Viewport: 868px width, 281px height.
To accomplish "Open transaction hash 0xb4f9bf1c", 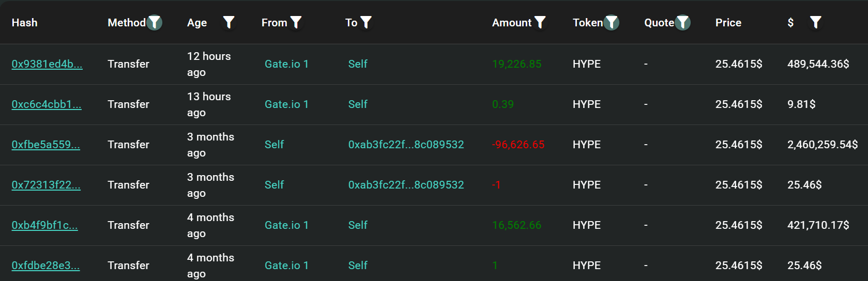I will 45,225.
